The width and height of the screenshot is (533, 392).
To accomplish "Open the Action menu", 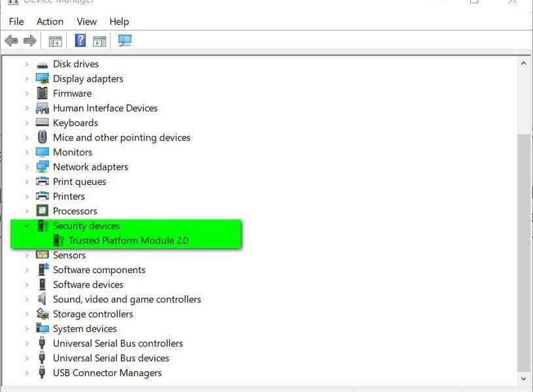I will (x=50, y=22).
